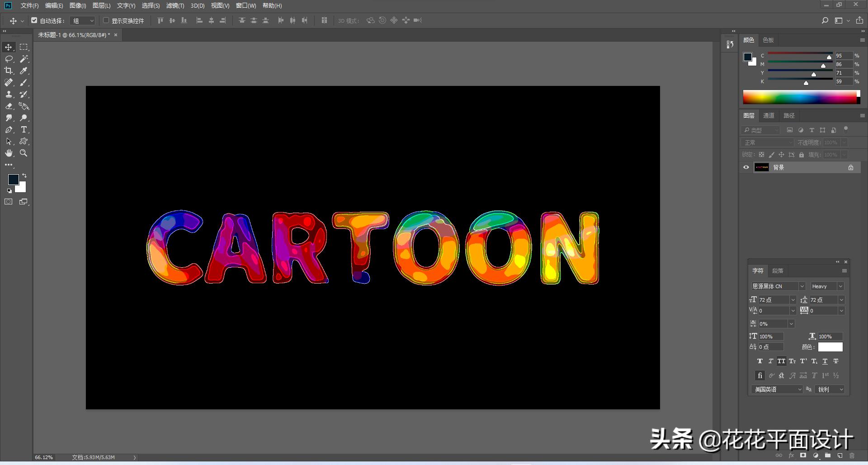
Task: Click the faux bold T button
Action: (x=759, y=361)
